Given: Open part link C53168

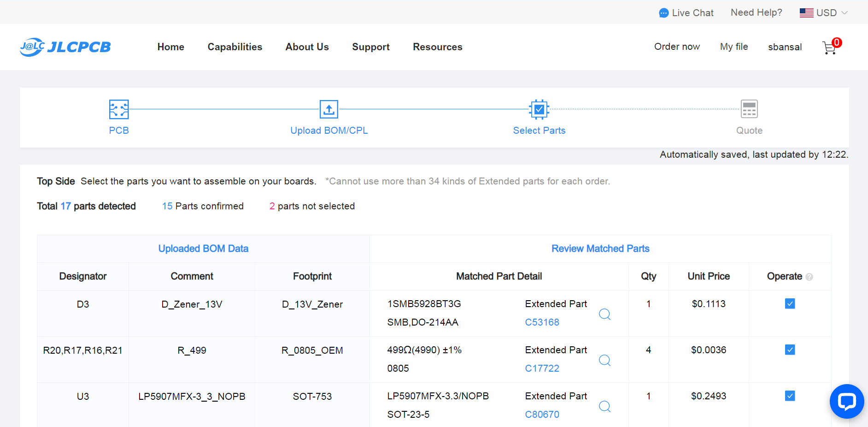Looking at the screenshot, I should [x=542, y=322].
